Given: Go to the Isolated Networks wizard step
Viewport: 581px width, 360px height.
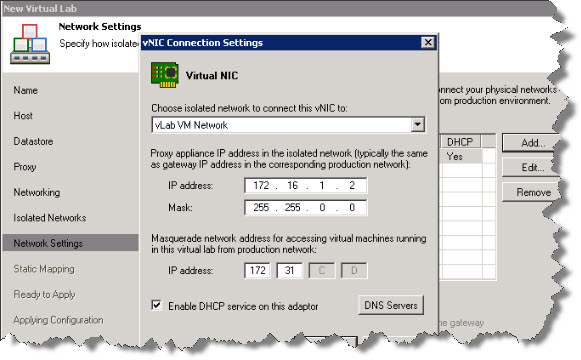Looking at the screenshot, I should (x=50, y=218).
